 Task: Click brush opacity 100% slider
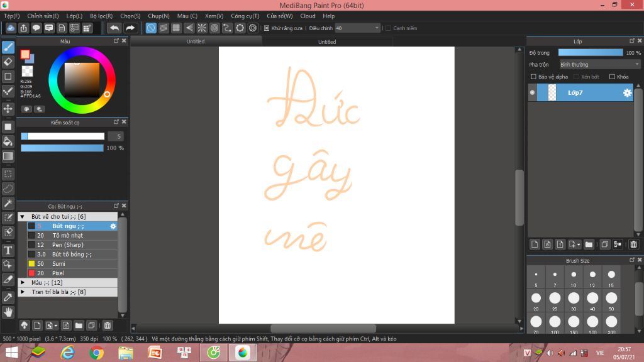point(62,148)
